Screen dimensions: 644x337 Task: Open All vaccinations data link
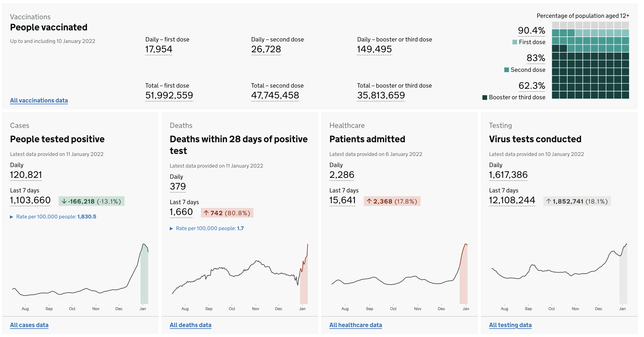click(39, 100)
